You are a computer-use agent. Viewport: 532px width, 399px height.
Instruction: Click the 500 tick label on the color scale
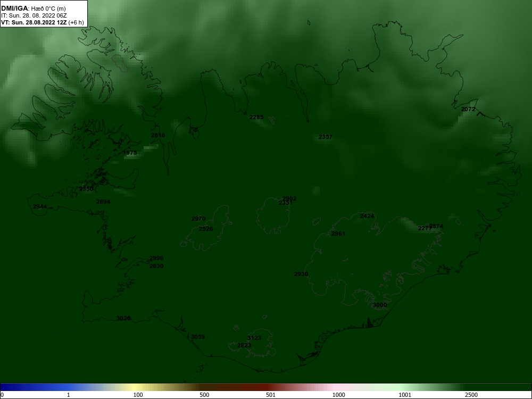coord(205,395)
